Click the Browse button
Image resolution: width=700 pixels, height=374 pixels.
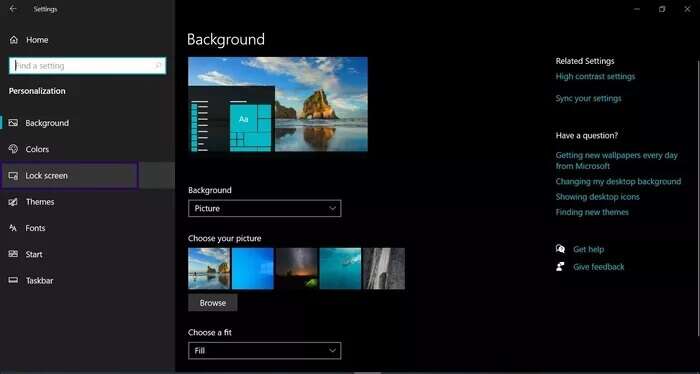click(212, 303)
